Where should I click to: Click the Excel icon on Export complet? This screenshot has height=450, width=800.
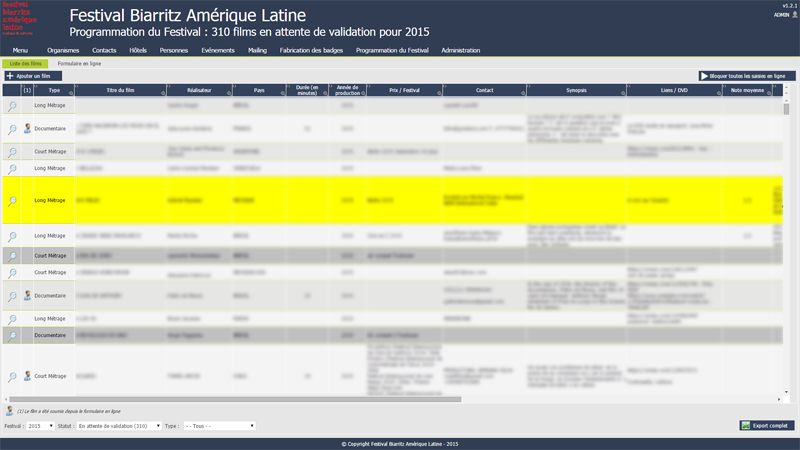[x=746, y=426]
